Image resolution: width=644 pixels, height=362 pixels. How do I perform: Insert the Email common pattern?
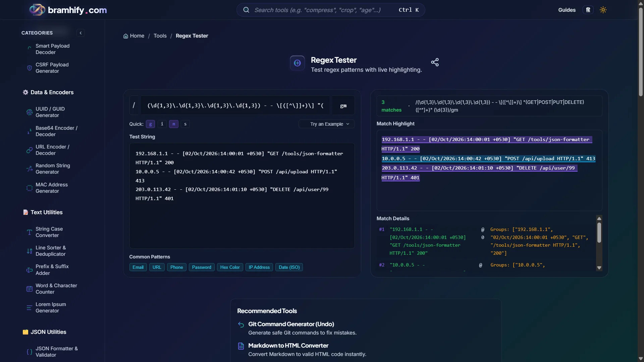point(138,267)
